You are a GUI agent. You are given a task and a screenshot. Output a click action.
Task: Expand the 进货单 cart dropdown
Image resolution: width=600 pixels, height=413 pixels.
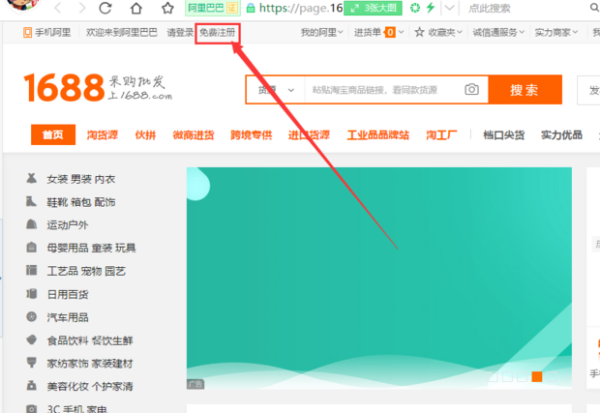pyautogui.click(x=378, y=33)
